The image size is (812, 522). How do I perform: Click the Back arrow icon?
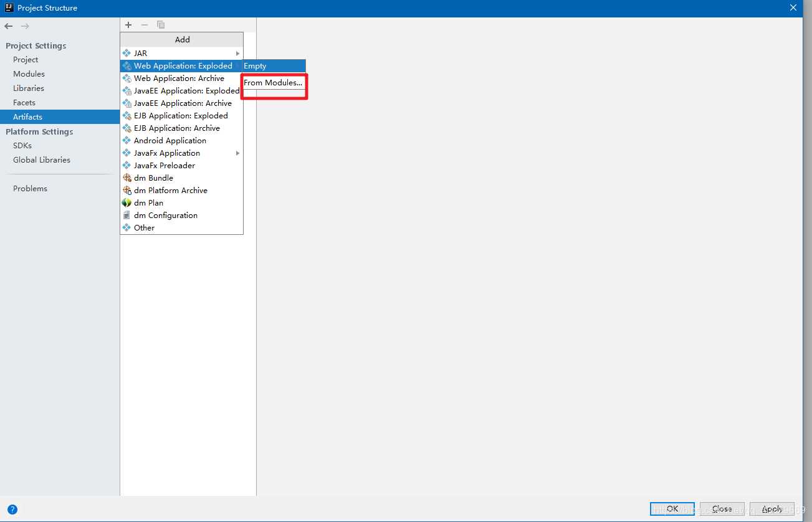[x=9, y=26]
